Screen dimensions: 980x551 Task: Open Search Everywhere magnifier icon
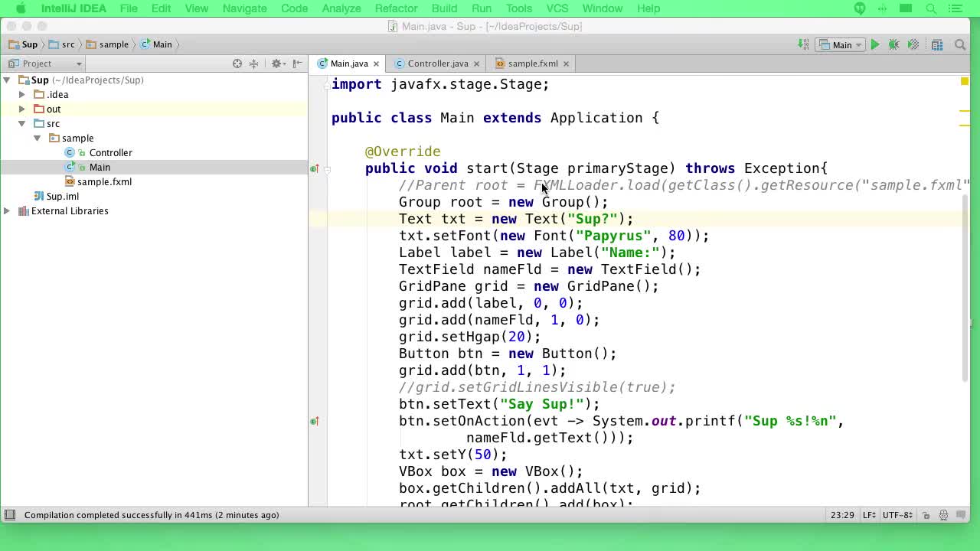click(960, 44)
